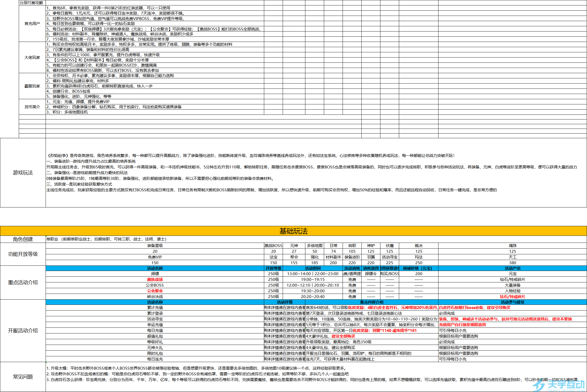Select the red 魔族战场 activity cell
The image size is (587, 392).
click(155, 280)
